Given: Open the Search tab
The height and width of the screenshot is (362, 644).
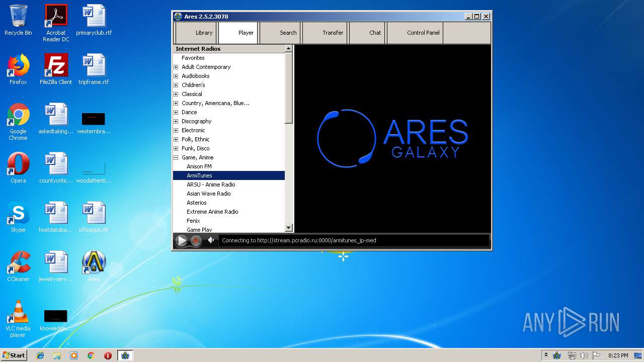Looking at the screenshot, I should coord(280,33).
